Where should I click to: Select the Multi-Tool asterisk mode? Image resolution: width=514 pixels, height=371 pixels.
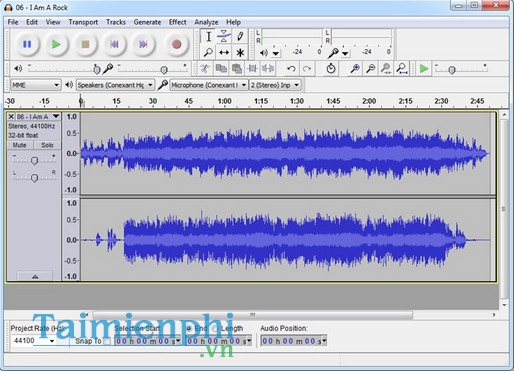pos(240,52)
